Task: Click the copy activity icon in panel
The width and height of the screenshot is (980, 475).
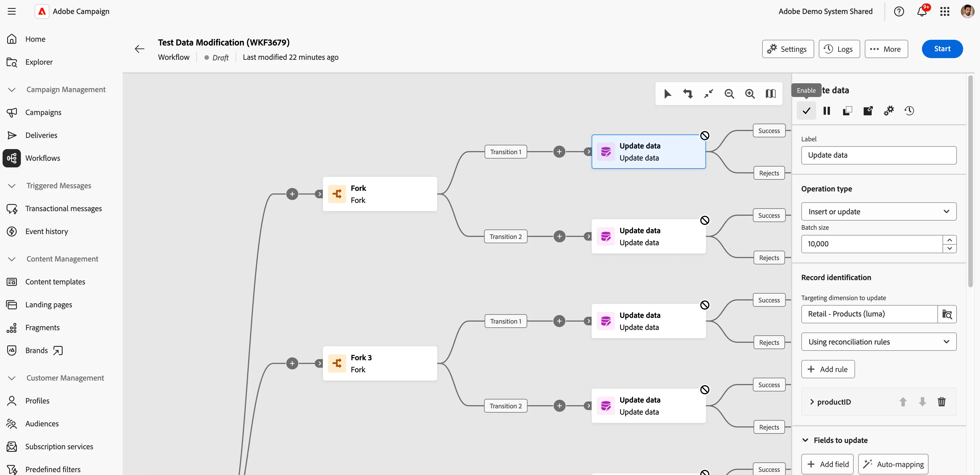Action: tap(847, 111)
